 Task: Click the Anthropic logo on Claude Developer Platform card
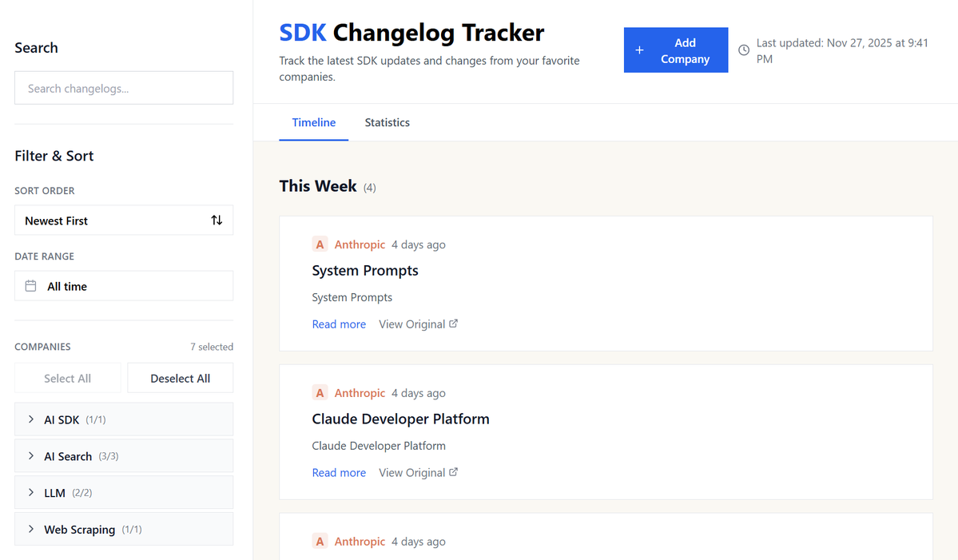tap(320, 393)
